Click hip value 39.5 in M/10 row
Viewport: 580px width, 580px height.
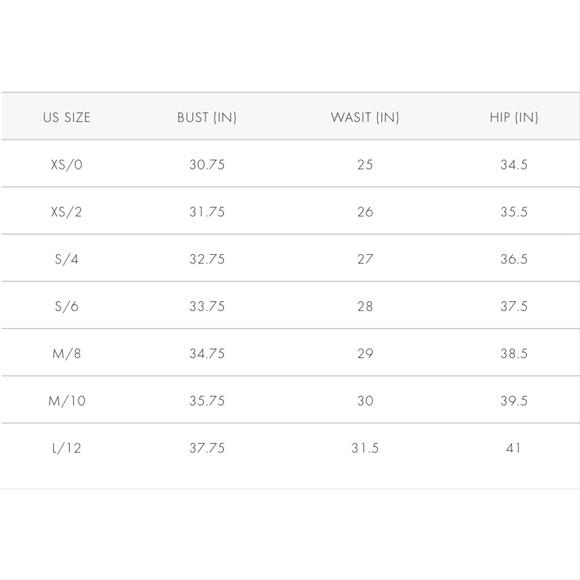tap(514, 401)
